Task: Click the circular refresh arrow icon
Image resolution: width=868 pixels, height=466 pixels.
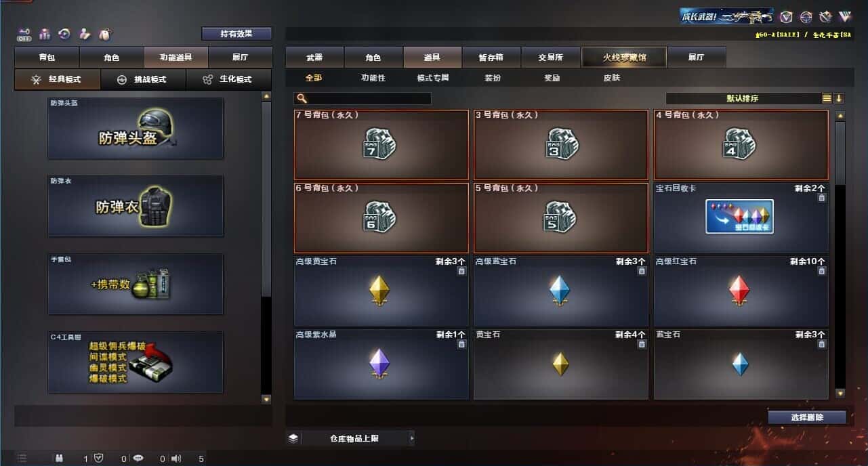Action: (64, 33)
